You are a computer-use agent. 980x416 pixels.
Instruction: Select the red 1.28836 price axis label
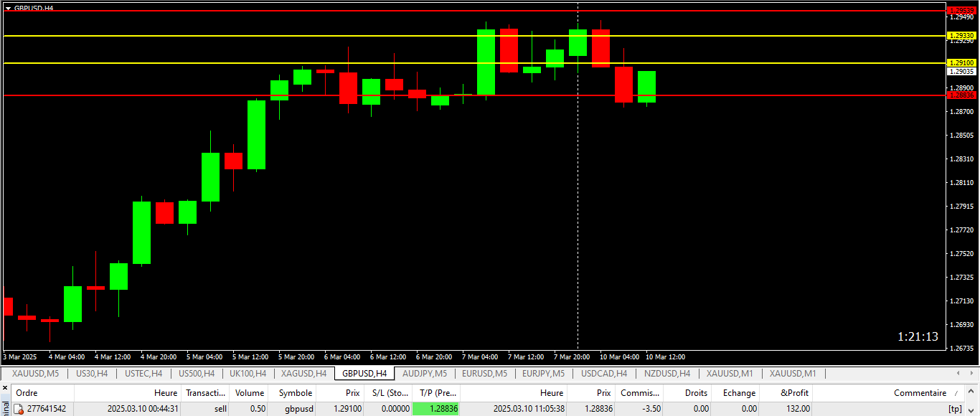[962, 95]
